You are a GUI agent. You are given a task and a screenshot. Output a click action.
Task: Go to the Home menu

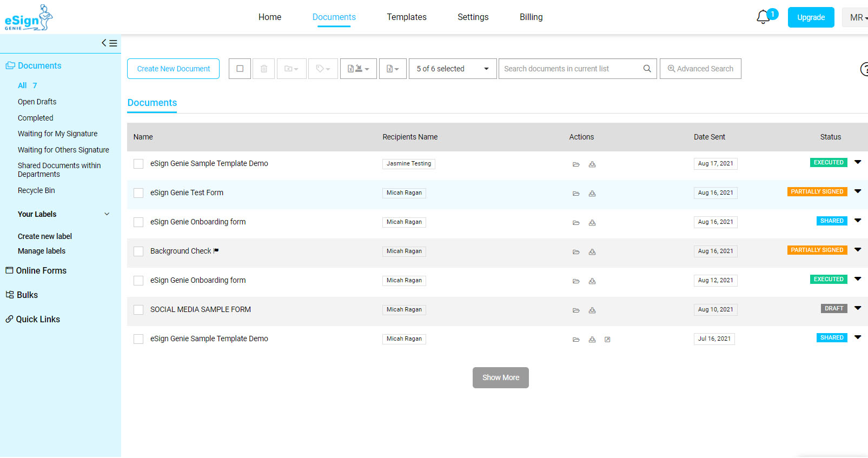point(270,17)
